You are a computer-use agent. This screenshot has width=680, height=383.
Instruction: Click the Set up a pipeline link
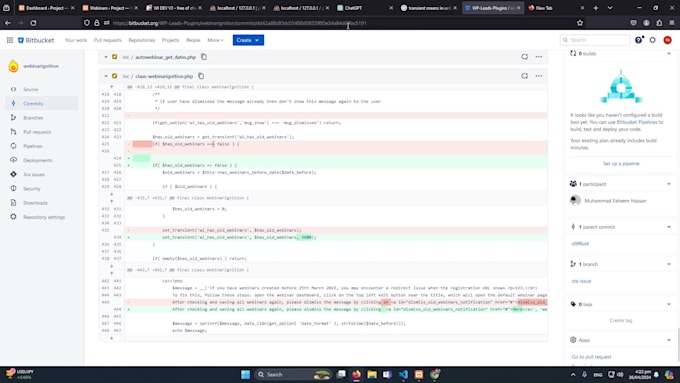(x=621, y=164)
